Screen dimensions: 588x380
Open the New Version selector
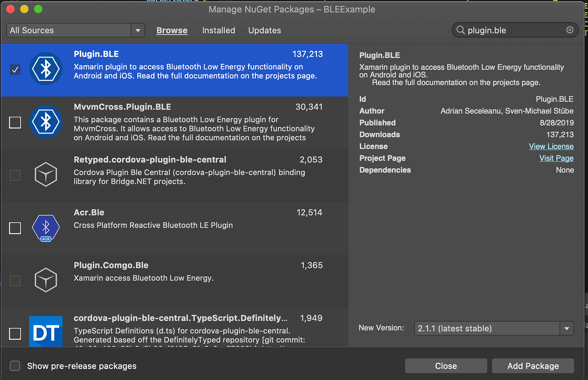(x=487, y=328)
